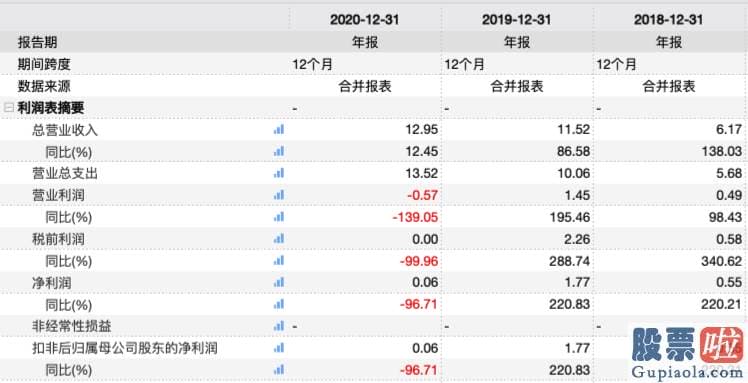Select 2019 营业总支出 value 10.06
Image resolution: width=748 pixels, height=383 pixels.
pyautogui.click(x=572, y=173)
